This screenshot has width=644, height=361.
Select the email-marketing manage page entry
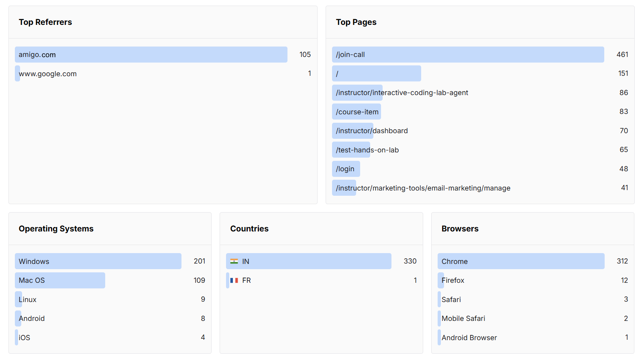[x=422, y=188]
